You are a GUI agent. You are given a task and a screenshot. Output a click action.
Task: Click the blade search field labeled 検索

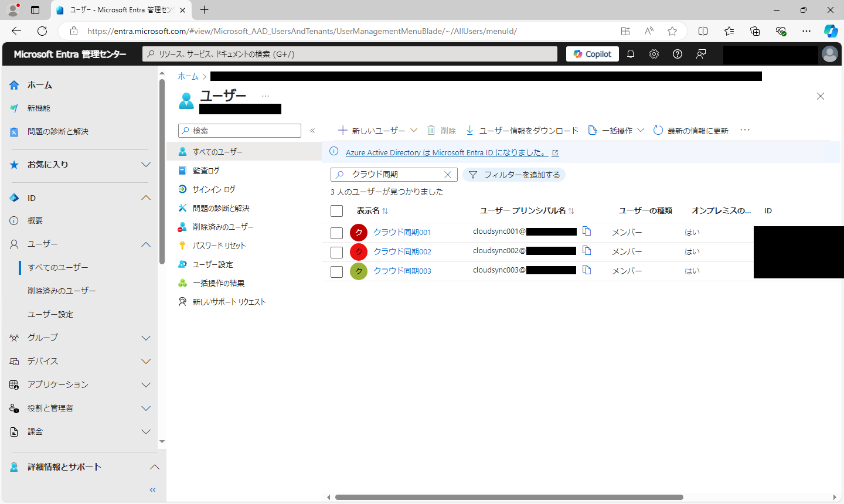pyautogui.click(x=240, y=131)
